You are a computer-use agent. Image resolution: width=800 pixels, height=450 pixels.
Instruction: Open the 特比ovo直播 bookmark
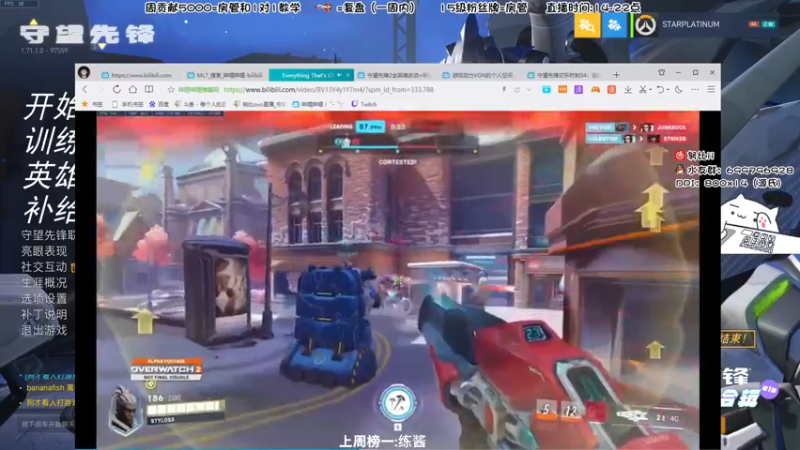(259, 104)
